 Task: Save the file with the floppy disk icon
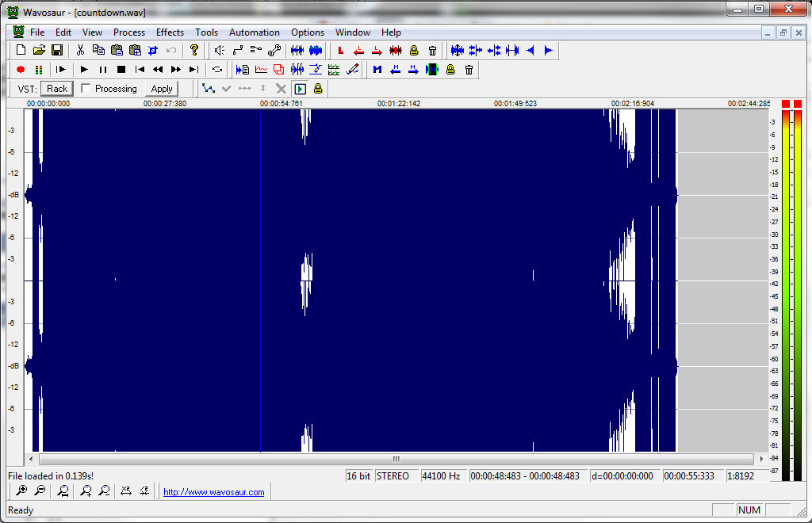pyautogui.click(x=57, y=50)
